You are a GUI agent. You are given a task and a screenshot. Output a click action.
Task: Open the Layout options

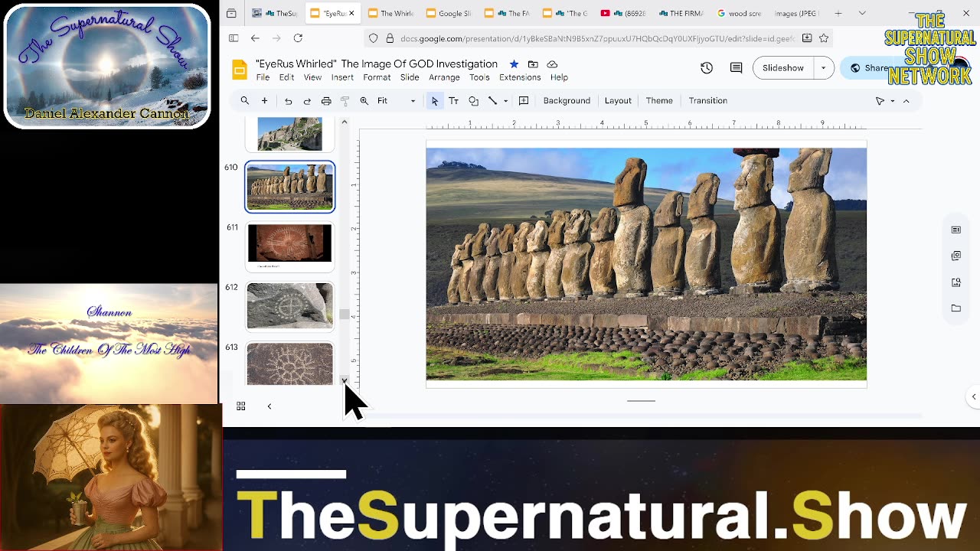[618, 101]
